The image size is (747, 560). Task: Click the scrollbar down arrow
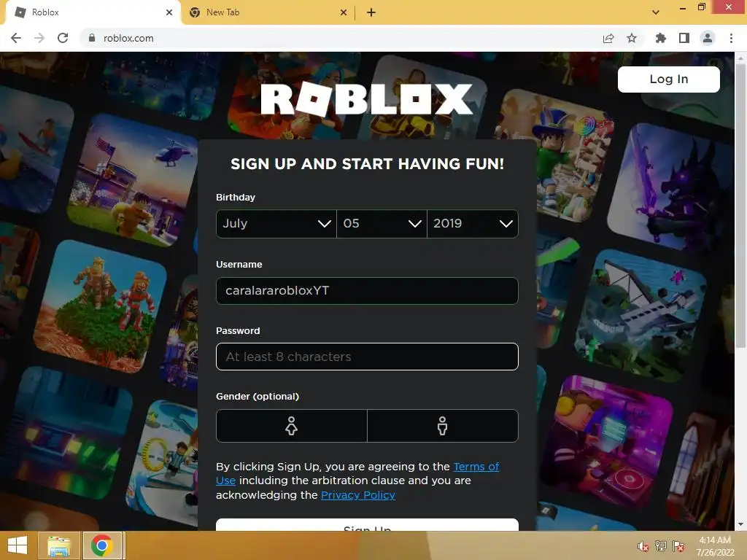pos(740,524)
